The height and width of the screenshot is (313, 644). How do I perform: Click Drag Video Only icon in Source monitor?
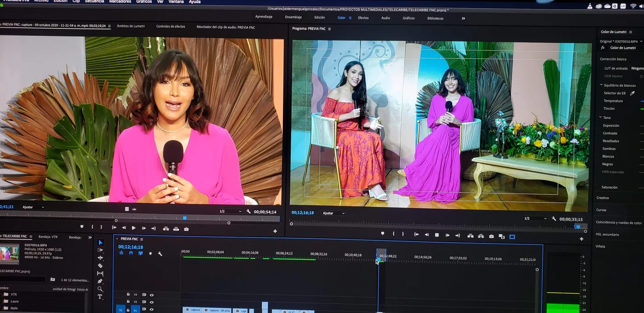point(127,209)
